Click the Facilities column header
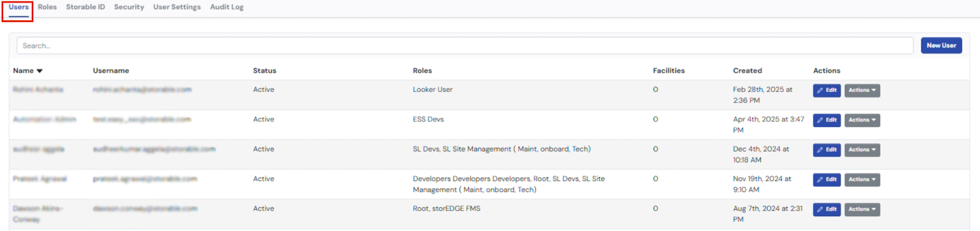Screen dimensions: 980x231 pos(669,71)
